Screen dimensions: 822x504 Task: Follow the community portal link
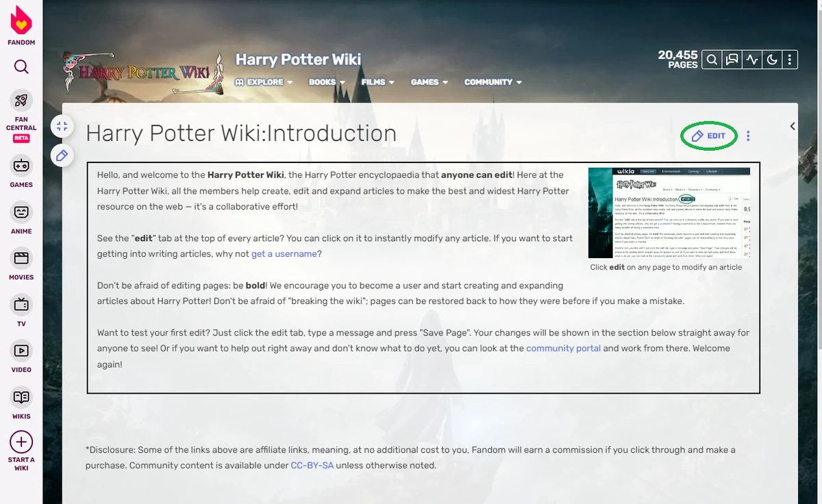pyautogui.click(x=563, y=348)
